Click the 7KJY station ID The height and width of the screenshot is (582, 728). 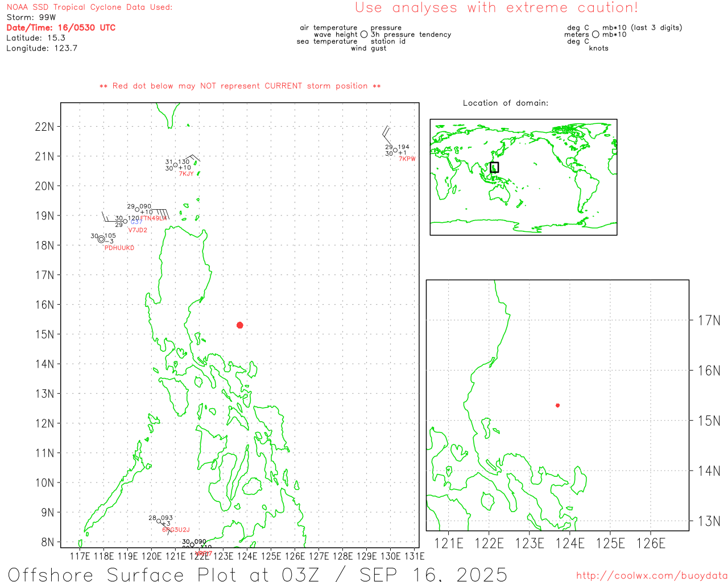click(x=187, y=174)
